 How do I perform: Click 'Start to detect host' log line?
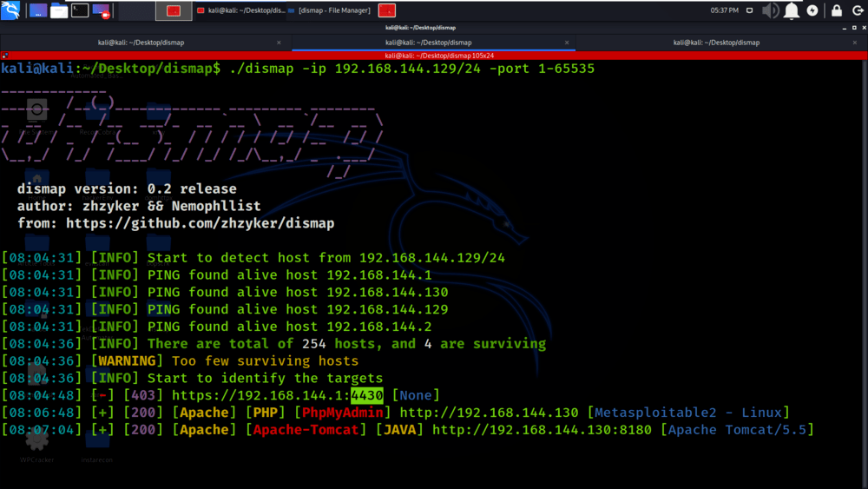click(x=253, y=257)
